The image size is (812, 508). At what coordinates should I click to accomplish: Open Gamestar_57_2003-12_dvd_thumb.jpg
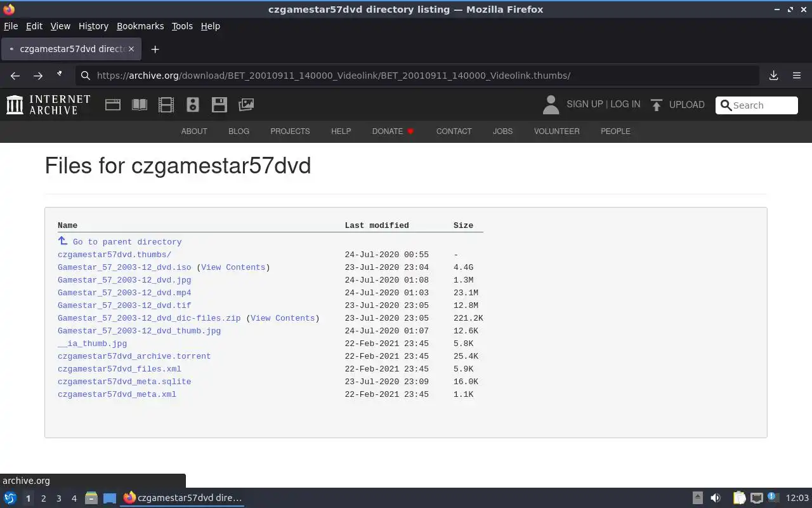coord(139,331)
